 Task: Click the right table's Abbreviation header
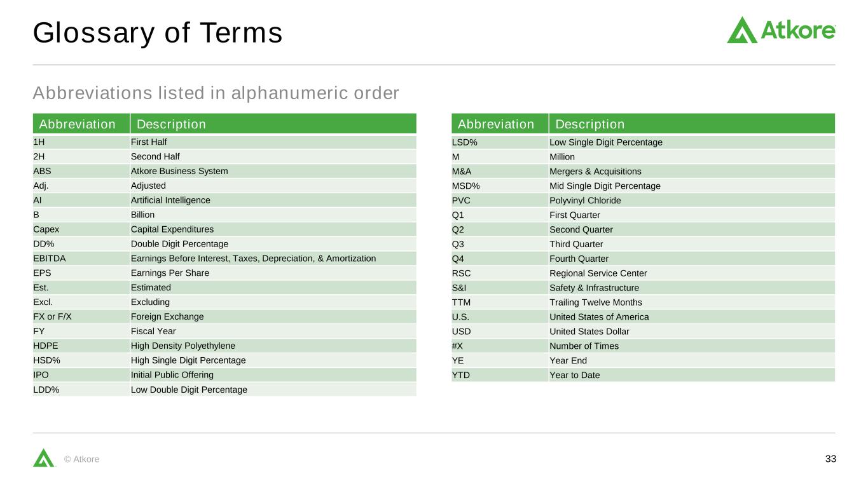point(496,124)
